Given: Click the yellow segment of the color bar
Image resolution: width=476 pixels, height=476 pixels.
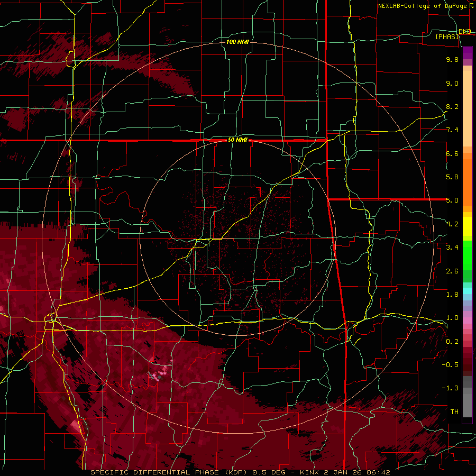Looking at the screenshot, I should coord(467,226).
